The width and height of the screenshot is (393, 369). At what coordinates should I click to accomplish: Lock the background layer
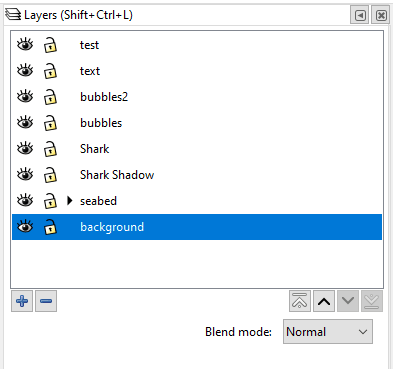(50, 227)
